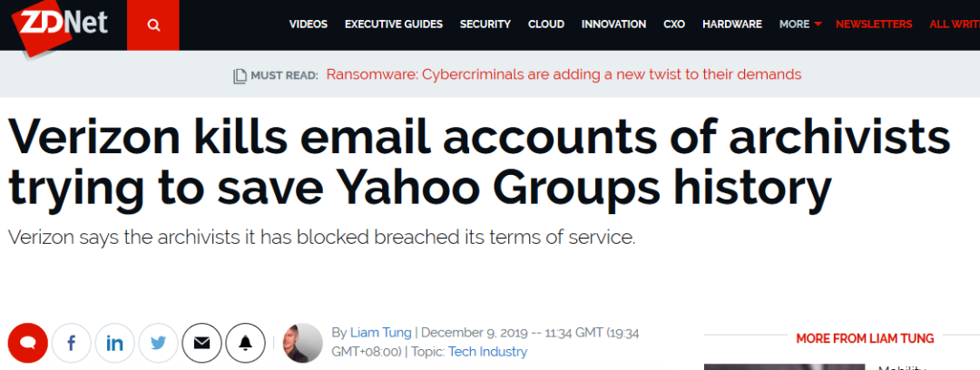Go to Executive Guides section
Viewport: 980px width, 370px height.
point(394,24)
